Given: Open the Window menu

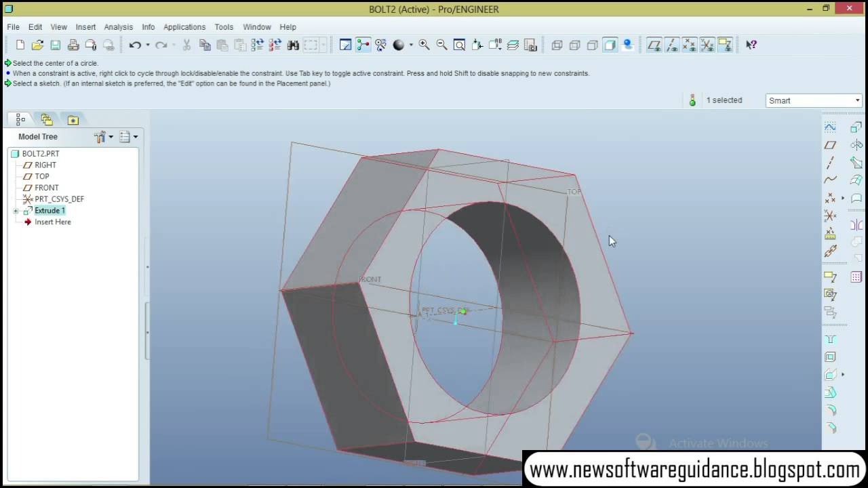Looking at the screenshot, I should click(257, 27).
